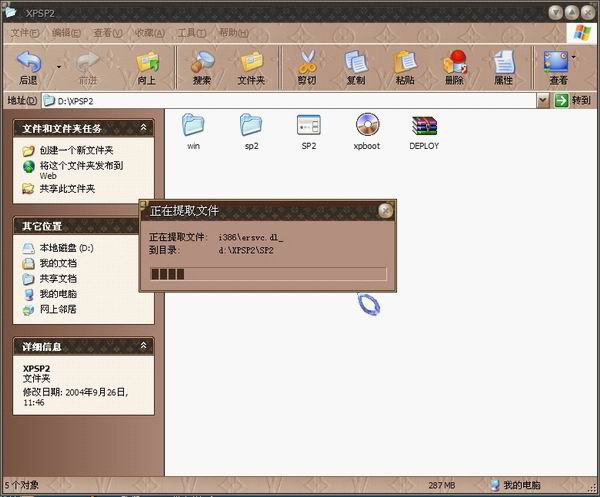The width and height of the screenshot is (600, 497).
Task: Click the extracting file name i386\ersvc.dl_
Action: [251, 237]
